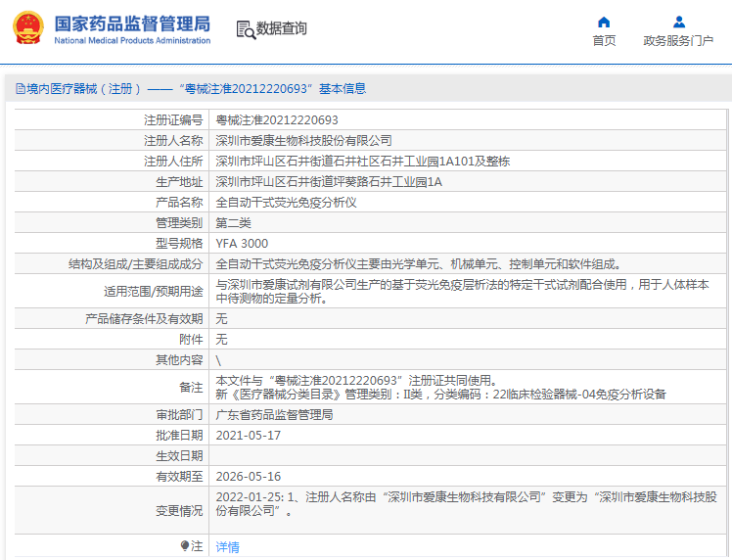The width and height of the screenshot is (732, 560).
Task: Click the lightbulb icon beside 注
Action: coord(185,545)
